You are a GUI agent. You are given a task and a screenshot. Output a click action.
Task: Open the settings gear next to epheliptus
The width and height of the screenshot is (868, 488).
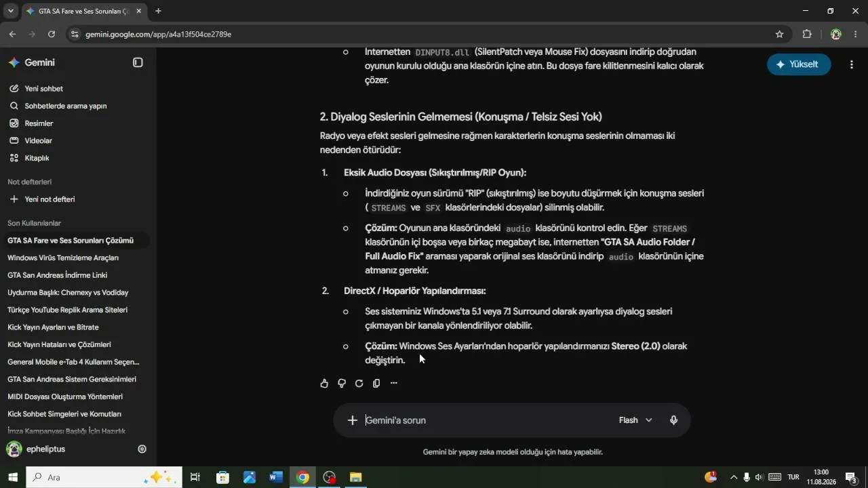click(x=142, y=449)
